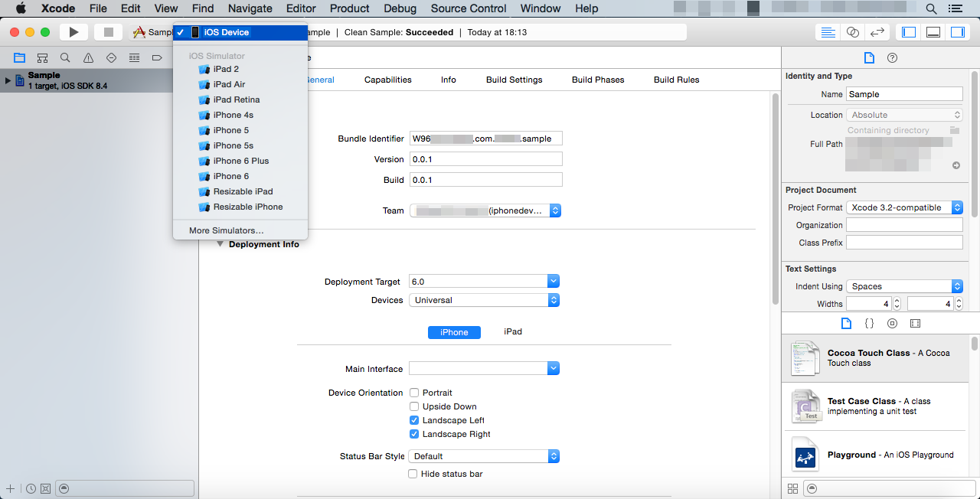The height and width of the screenshot is (499, 980).
Task: Click the Version text field
Action: pos(486,159)
